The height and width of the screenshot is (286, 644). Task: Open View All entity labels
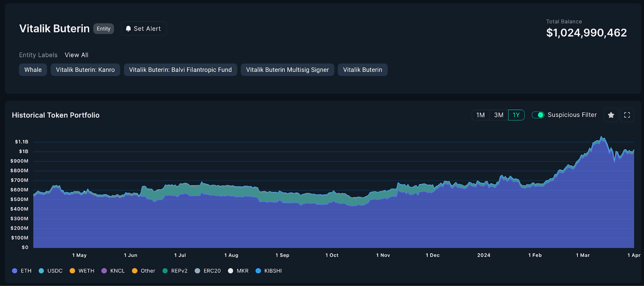click(x=76, y=55)
